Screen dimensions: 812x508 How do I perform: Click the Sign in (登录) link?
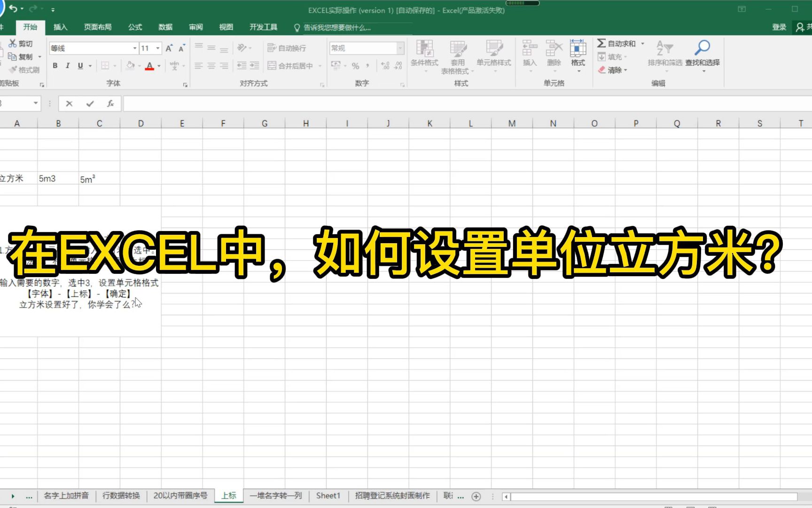coord(779,27)
